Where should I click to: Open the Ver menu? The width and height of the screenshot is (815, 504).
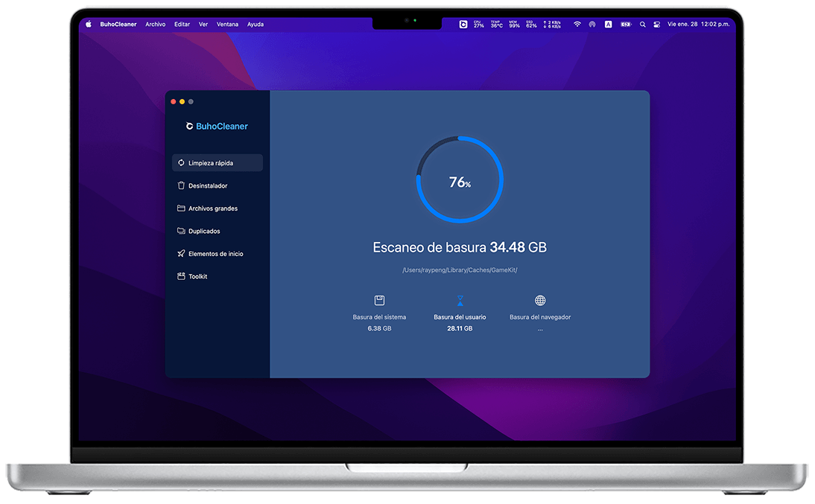coord(203,24)
